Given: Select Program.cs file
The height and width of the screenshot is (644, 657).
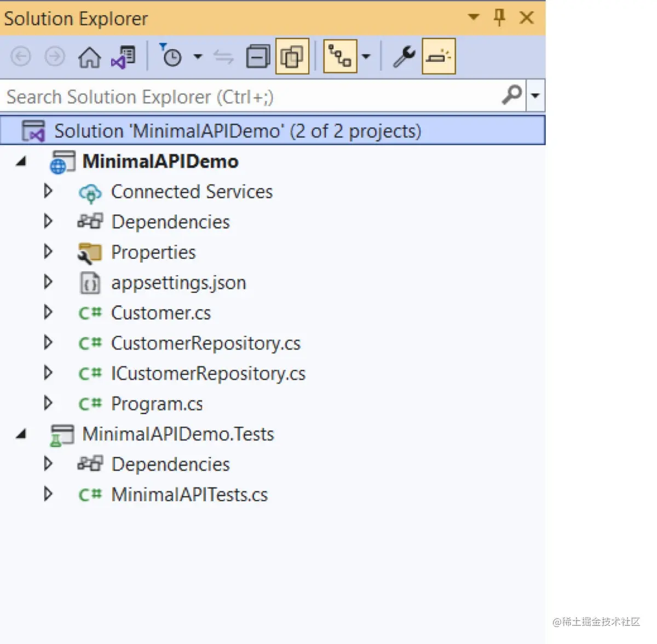Looking at the screenshot, I should (x=157, y=404).
